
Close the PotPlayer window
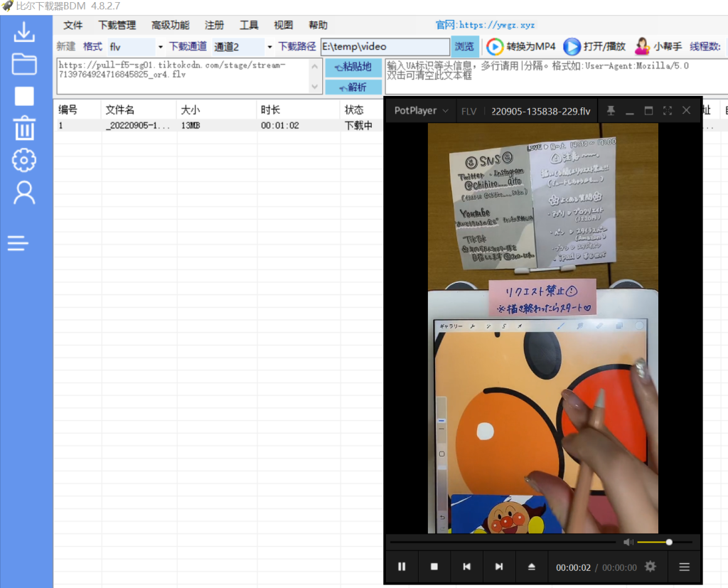686,110
